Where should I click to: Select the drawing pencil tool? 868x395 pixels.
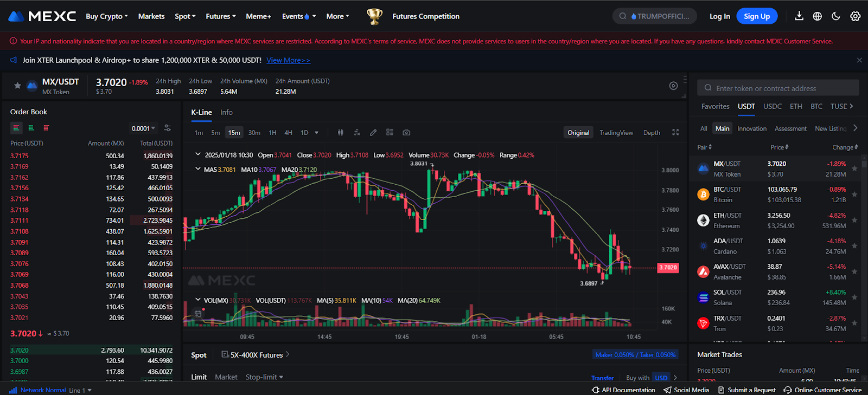click(373, 132)
